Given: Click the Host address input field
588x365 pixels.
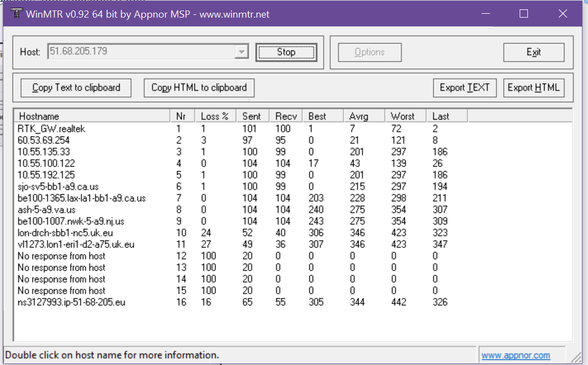Looking at the screenshot, I should [x=141, y=52].
